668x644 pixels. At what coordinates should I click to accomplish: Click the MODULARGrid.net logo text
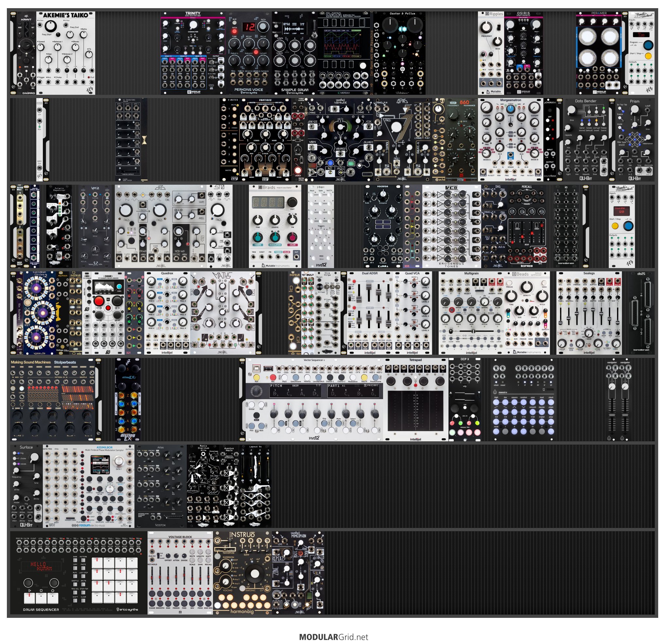pos(334,637)
